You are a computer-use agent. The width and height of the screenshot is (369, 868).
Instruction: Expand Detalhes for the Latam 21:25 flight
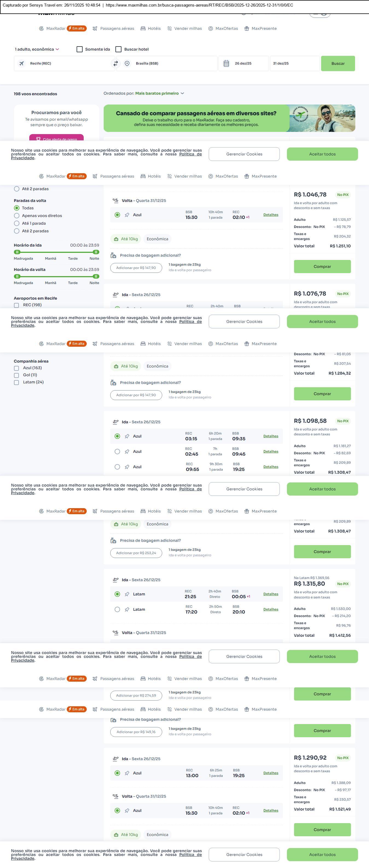click(271, 594)
